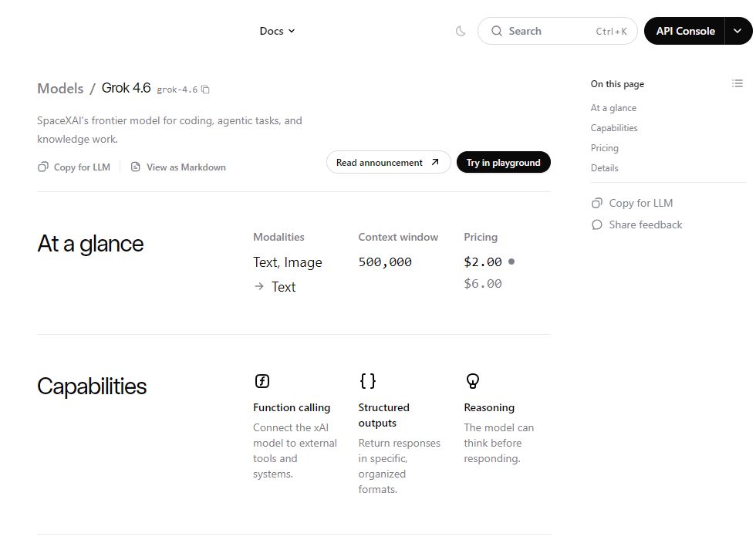Click the arrow icon on Read announcement
The image size is (756, 540).
coord(435,162)
